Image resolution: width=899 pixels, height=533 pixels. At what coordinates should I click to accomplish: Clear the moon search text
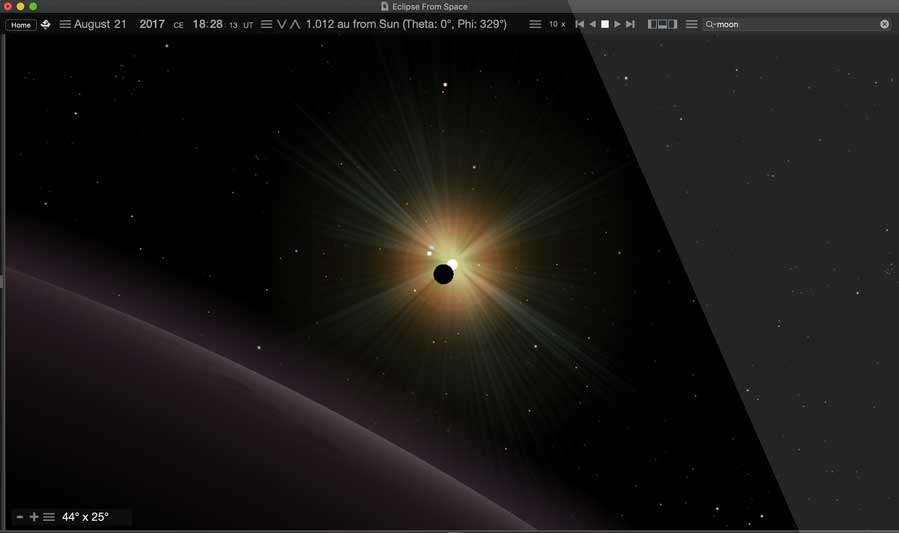tap(884, 24)
